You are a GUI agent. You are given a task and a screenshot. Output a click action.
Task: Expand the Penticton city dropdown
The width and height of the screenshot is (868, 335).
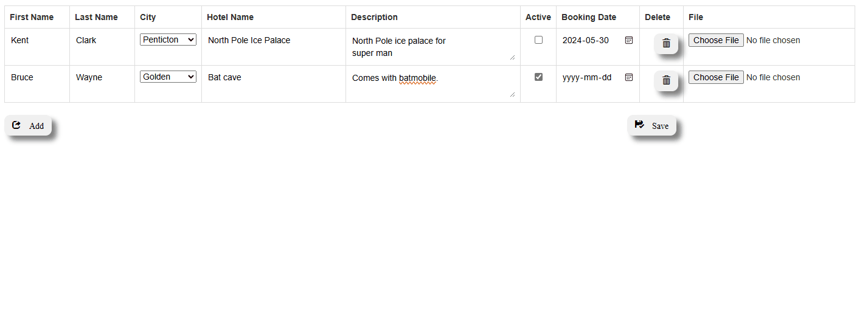click(168, 40)
